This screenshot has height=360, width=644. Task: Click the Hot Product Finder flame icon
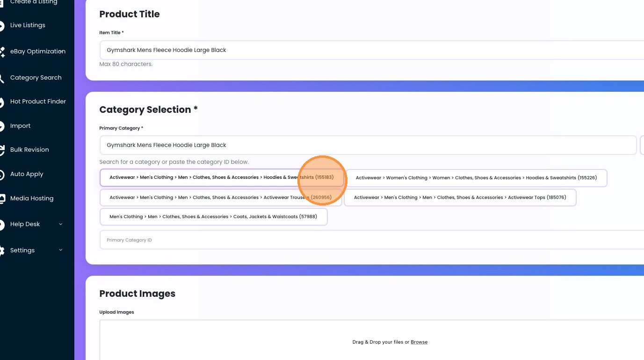tap(2, 102)
